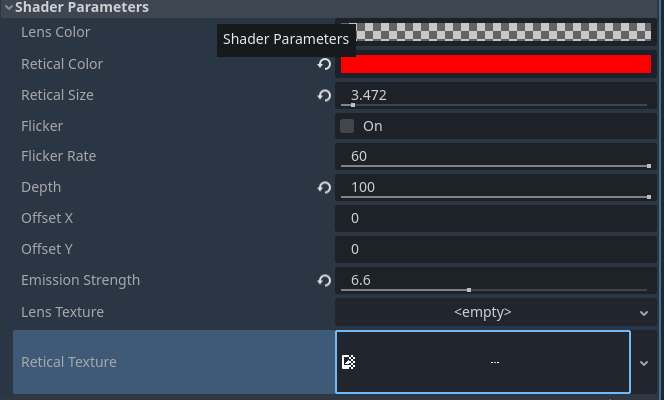The width and height of the screenshot is (665, 400).
Task: Open the Retical Texture dropdown arrow
Action: [644, 363]
